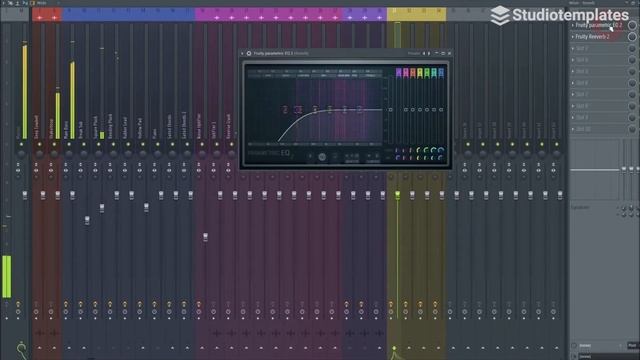Click the highlighted yellow track's volume fader
Screen dimensions: 640x360
pyautogui.click(x=398, y=195)
